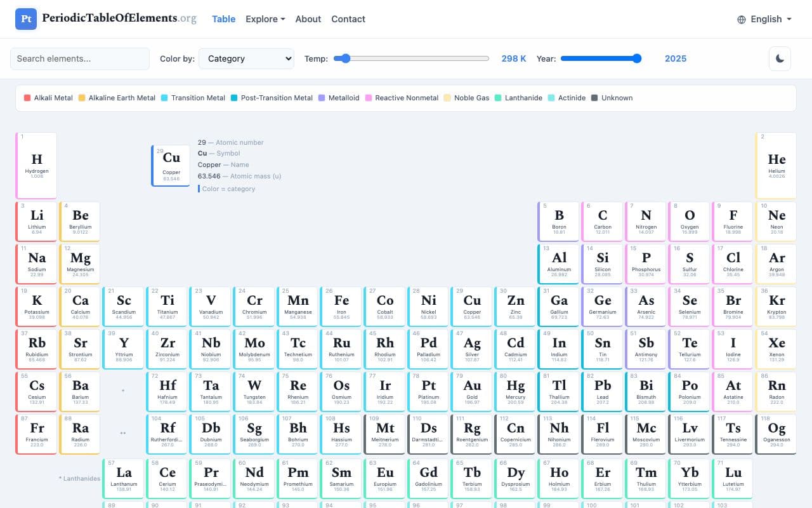Toggle dark mode with the moon icon
Viewport: 812px width, 508px height.
(779, 58)
